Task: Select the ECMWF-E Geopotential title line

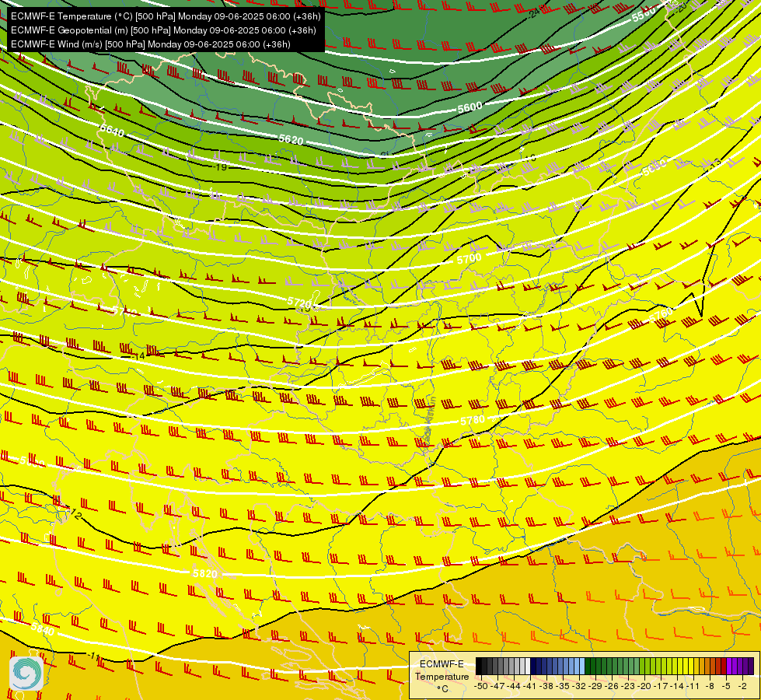Action: 163,30
